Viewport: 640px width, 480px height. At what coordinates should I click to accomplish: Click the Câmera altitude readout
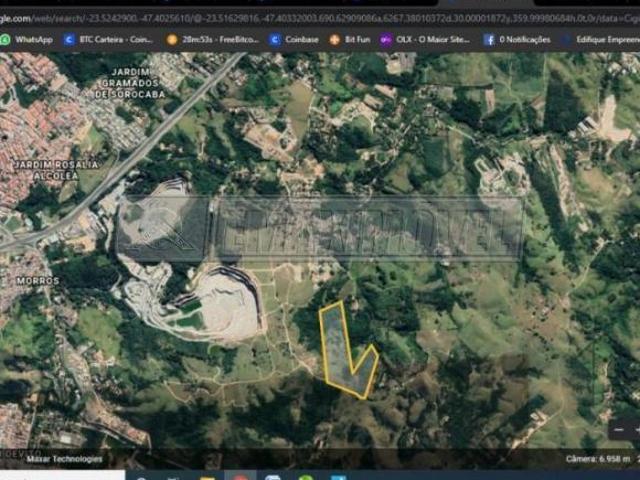(x=598, y=459)
